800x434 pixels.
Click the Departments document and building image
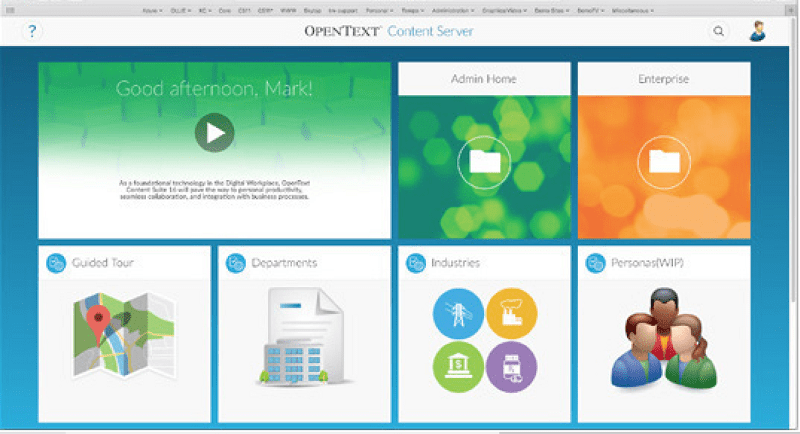(304, 337)
